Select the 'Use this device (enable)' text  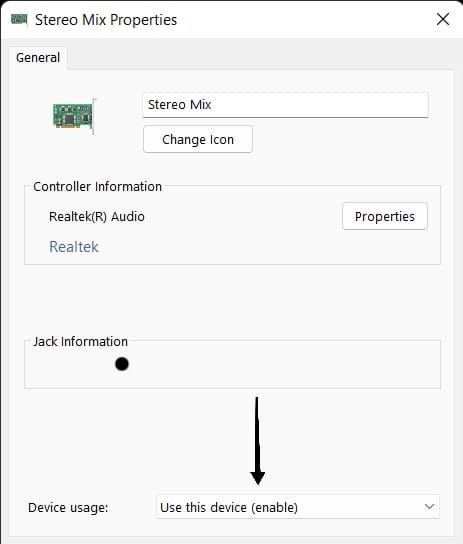click(x=229, y=508)
